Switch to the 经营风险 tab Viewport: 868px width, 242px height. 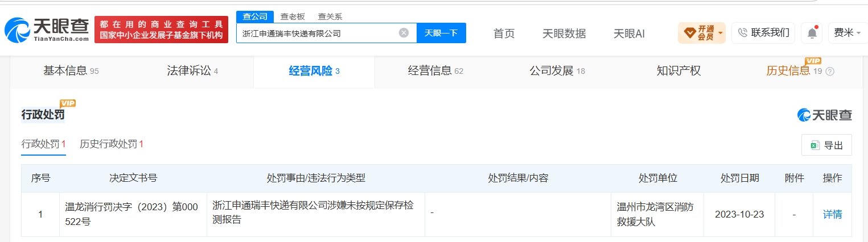pos(314,71)
